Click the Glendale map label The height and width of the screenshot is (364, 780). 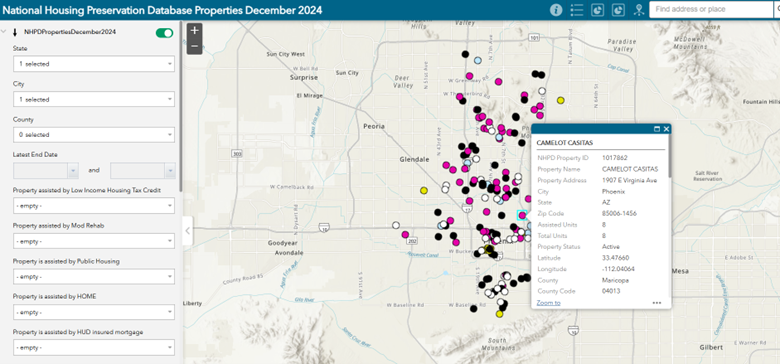click(x=414, y=160)
